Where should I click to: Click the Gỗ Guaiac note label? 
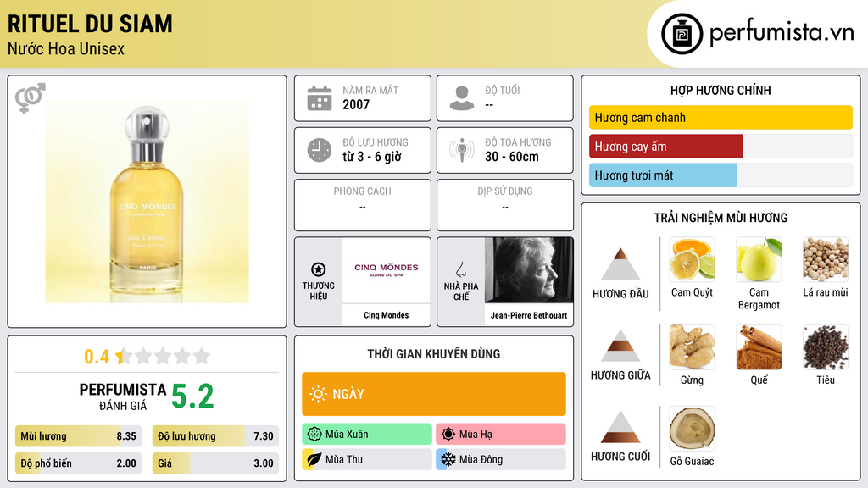[692, 461]
